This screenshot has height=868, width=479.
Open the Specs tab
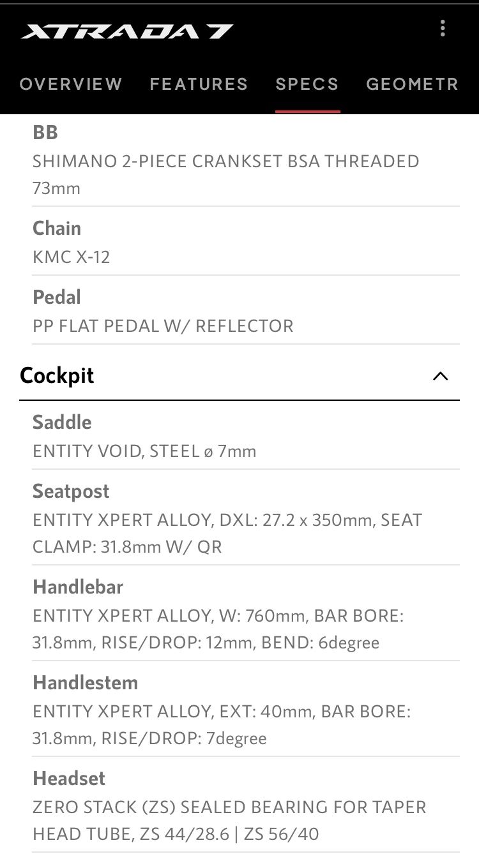tap(307, 84)
